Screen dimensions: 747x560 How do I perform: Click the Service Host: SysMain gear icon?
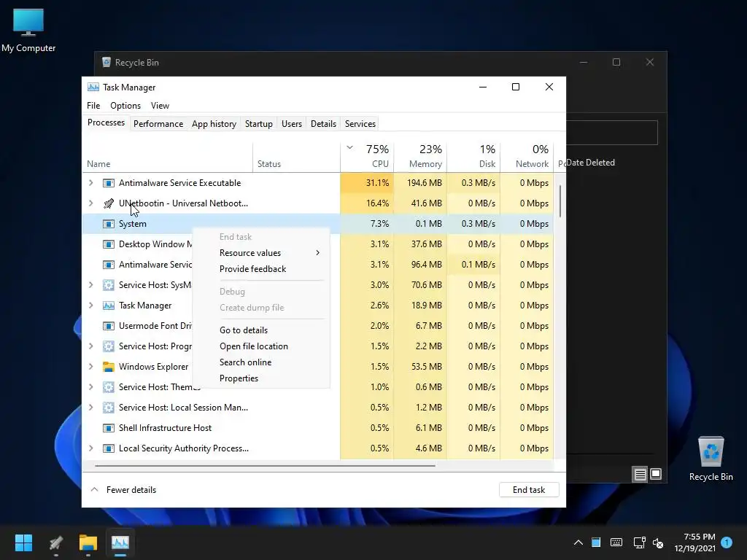[109, 285]
